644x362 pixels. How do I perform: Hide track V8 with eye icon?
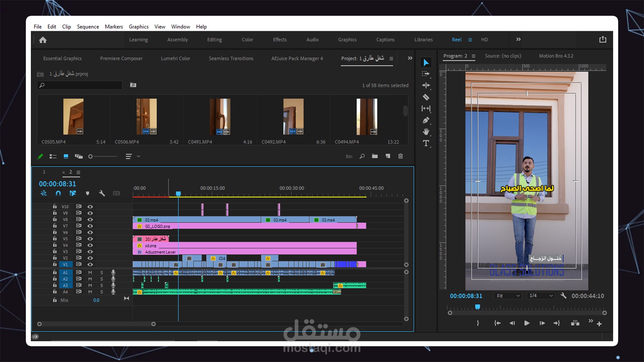point(90,220)
